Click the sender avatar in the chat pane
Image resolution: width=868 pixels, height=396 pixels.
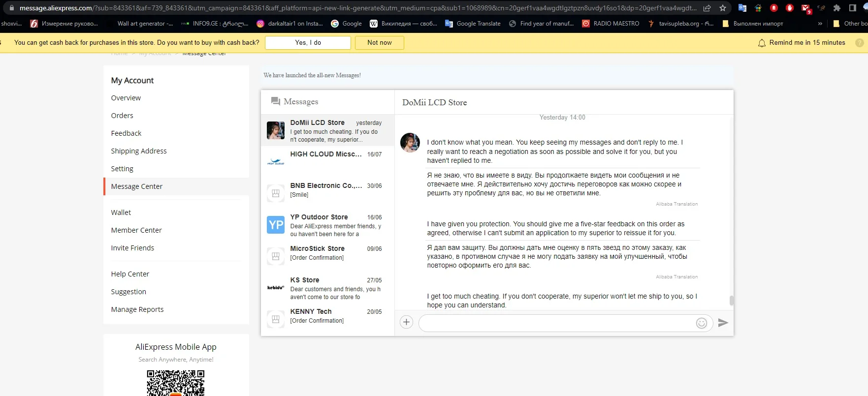pos(410,143)
